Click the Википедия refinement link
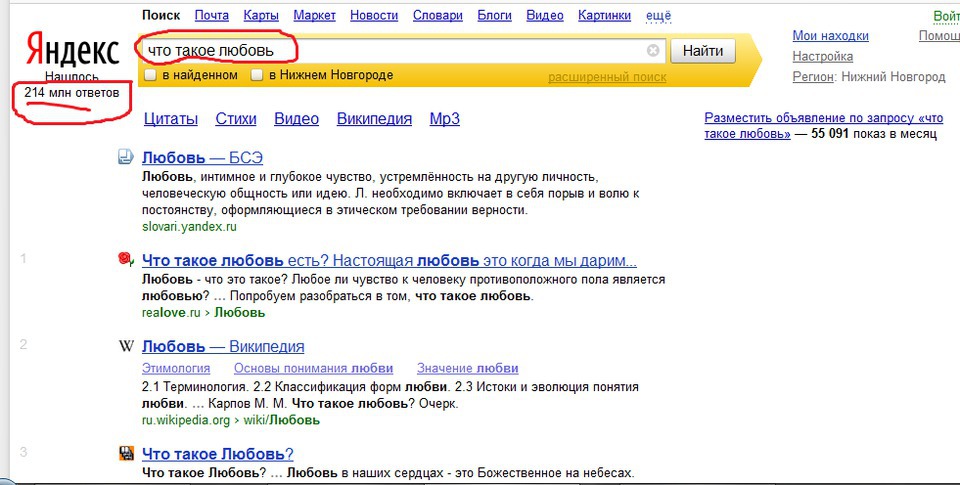This screenshot has width=960, height=485. [x=374, y=119]
